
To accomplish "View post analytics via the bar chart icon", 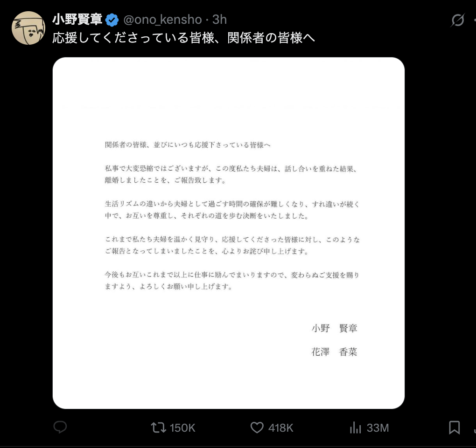I will coord(356,427).
